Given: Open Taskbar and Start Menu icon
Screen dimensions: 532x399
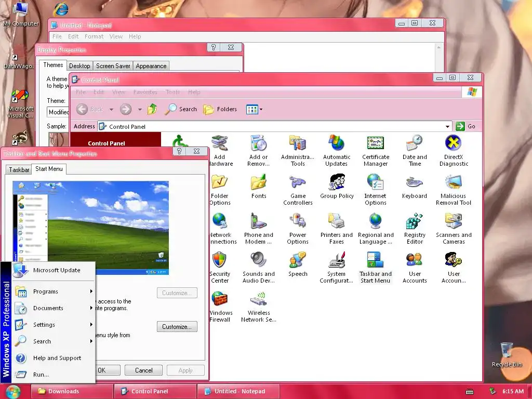Looking at the screenshot, I should click(x=375, y=268).
